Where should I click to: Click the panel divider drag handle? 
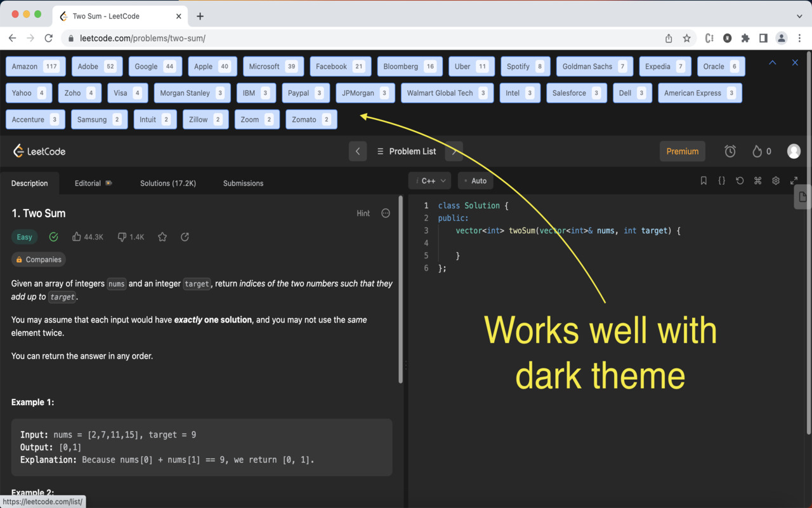[x=406, y=366]
